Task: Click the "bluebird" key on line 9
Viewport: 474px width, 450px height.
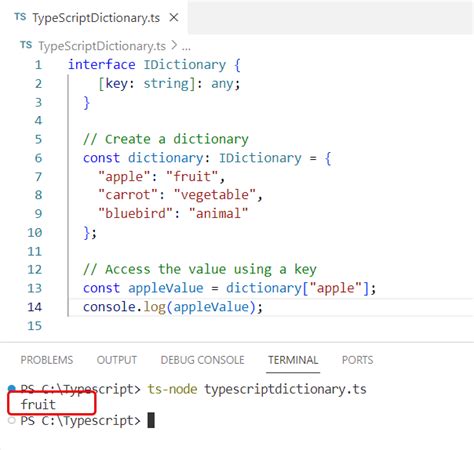Action: point(136,213)
